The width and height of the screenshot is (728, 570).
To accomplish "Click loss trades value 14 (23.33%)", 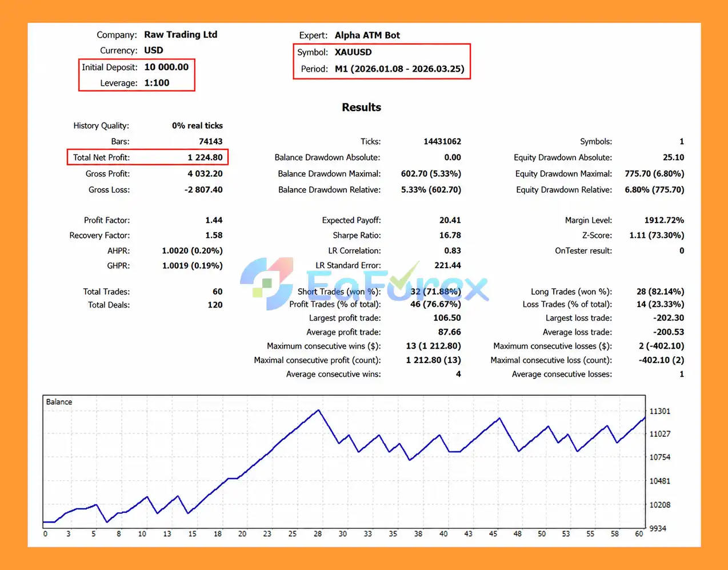I will [x=660, y=304].
